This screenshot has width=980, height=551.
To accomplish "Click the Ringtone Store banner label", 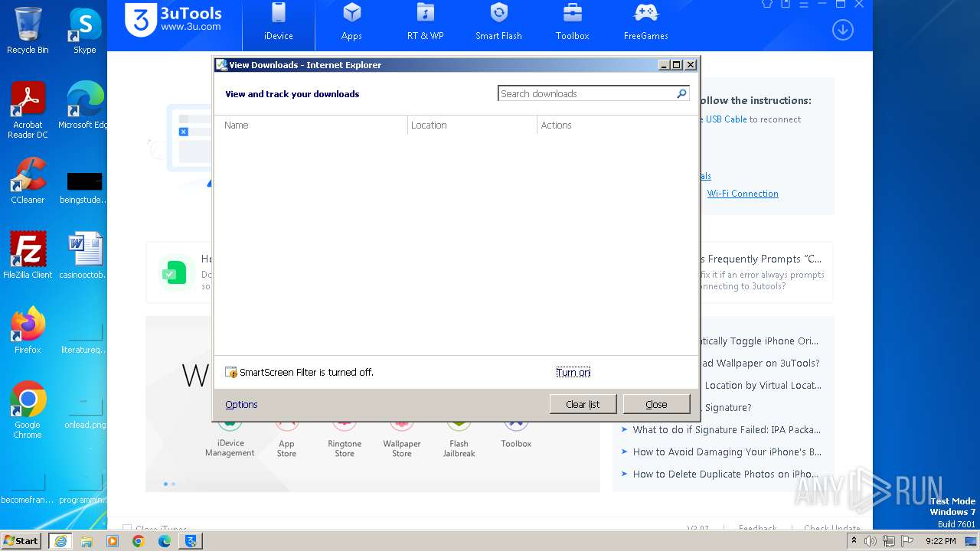I will pos(345,448).
